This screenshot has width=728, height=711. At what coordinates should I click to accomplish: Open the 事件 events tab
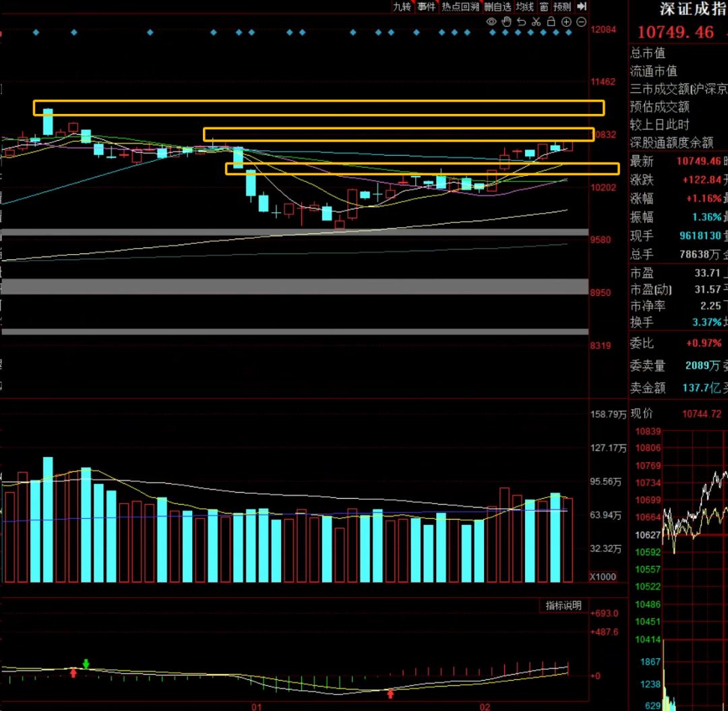tap(426, 7)
